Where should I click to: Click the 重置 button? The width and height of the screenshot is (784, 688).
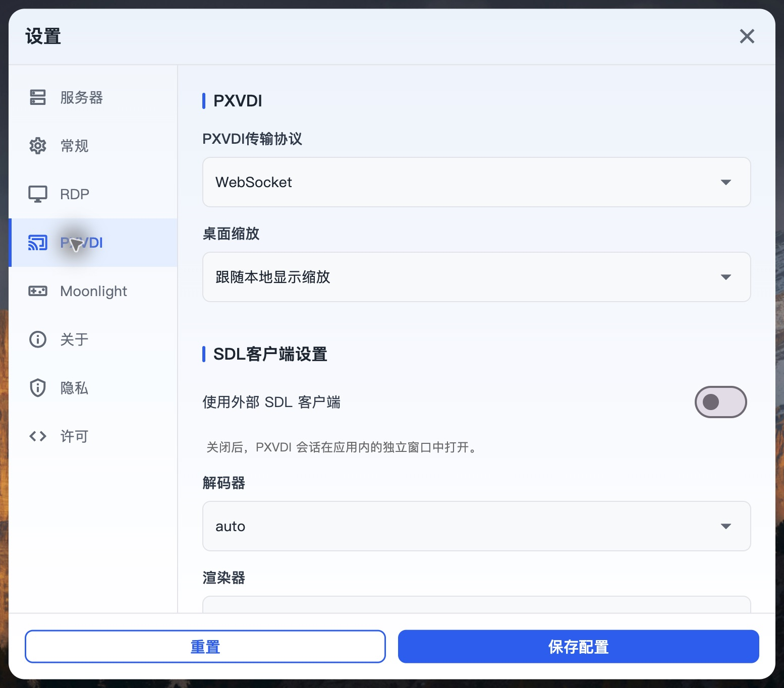click(205, 647)
